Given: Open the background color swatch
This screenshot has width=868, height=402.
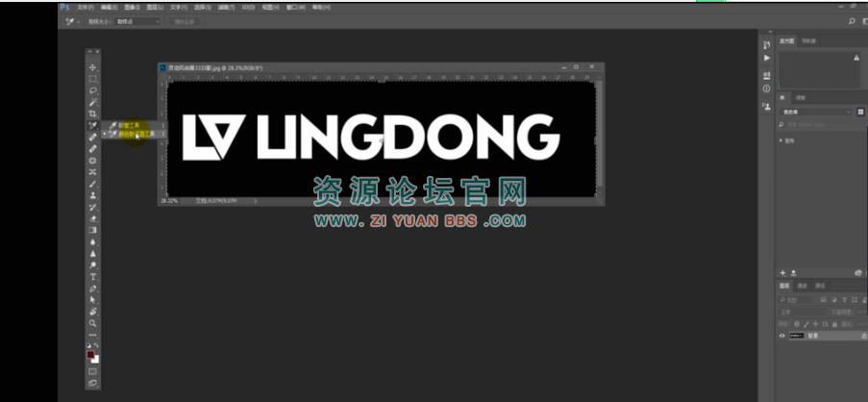Looking at the screenshot, I should (x=96, y=360).
